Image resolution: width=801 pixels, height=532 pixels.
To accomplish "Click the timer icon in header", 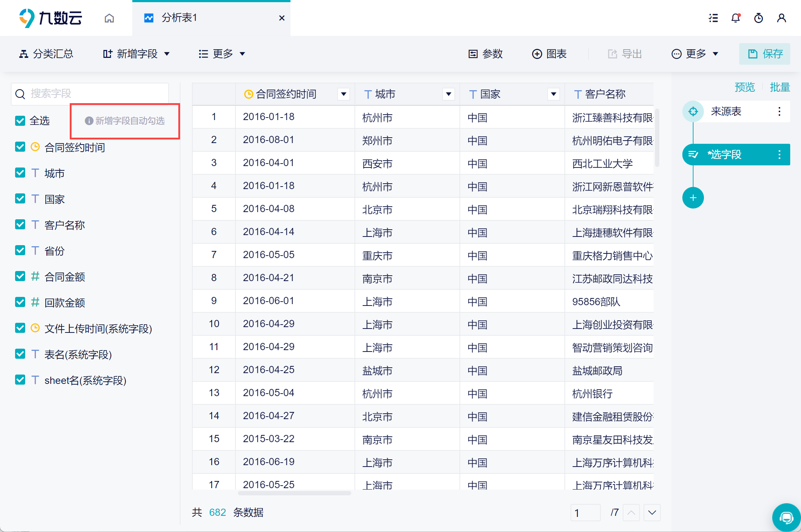I will [x=759, y=18].
